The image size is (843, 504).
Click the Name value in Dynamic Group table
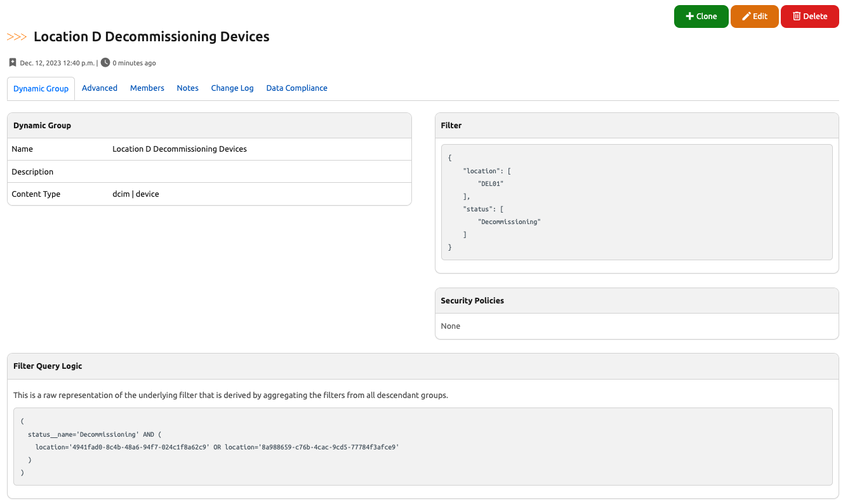[180, 149]
